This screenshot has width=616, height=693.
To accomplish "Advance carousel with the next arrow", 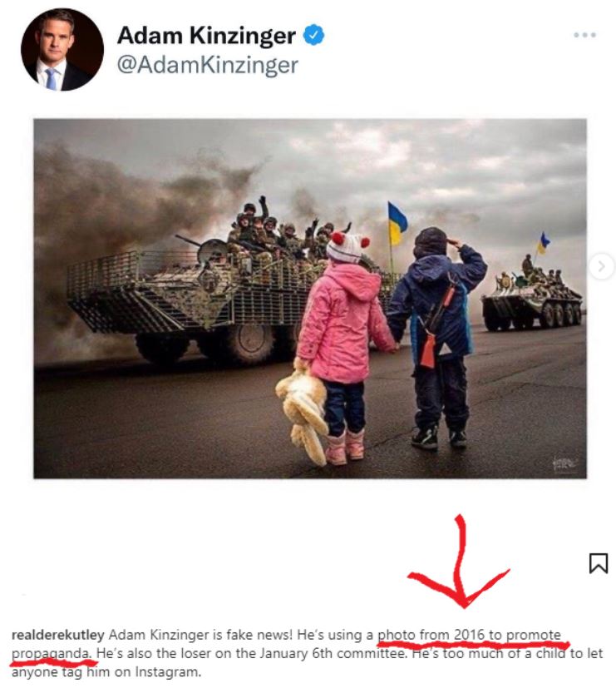I will click(x=601, y=266).
